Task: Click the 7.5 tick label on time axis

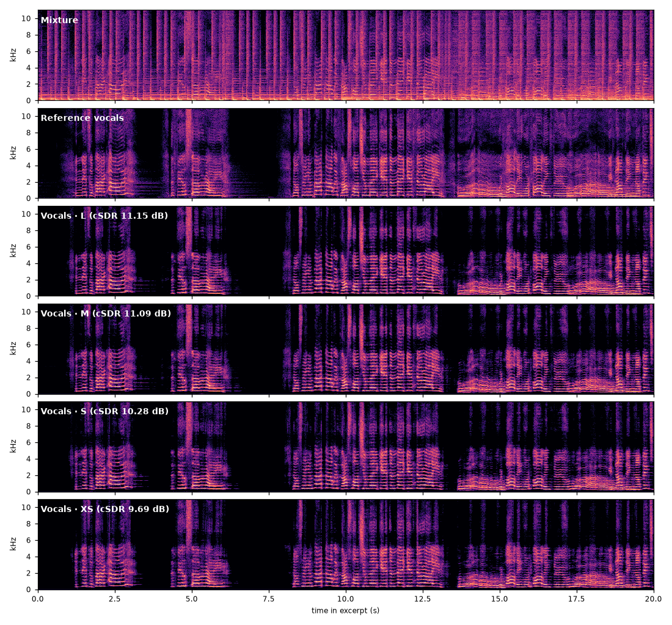Action: point(269,599)
